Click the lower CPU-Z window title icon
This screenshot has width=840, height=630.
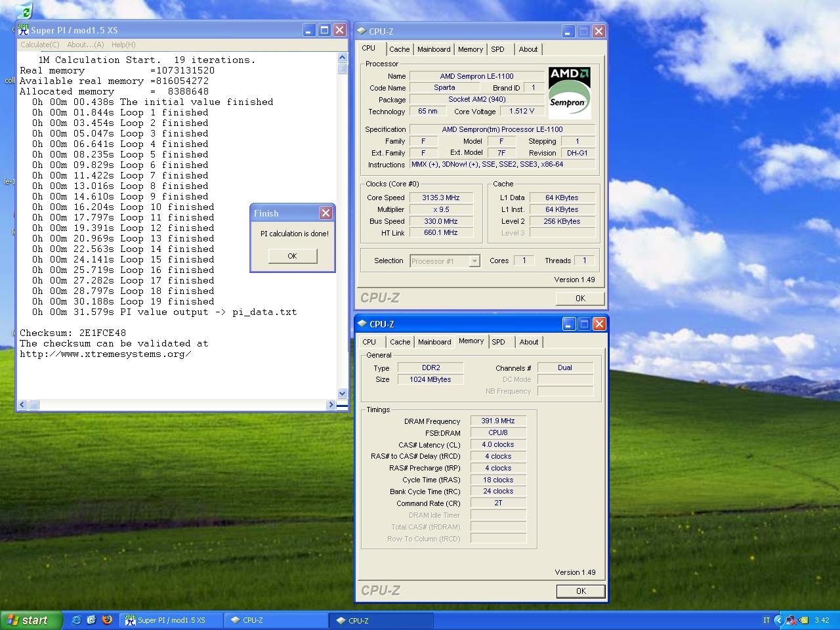[362, 324]
